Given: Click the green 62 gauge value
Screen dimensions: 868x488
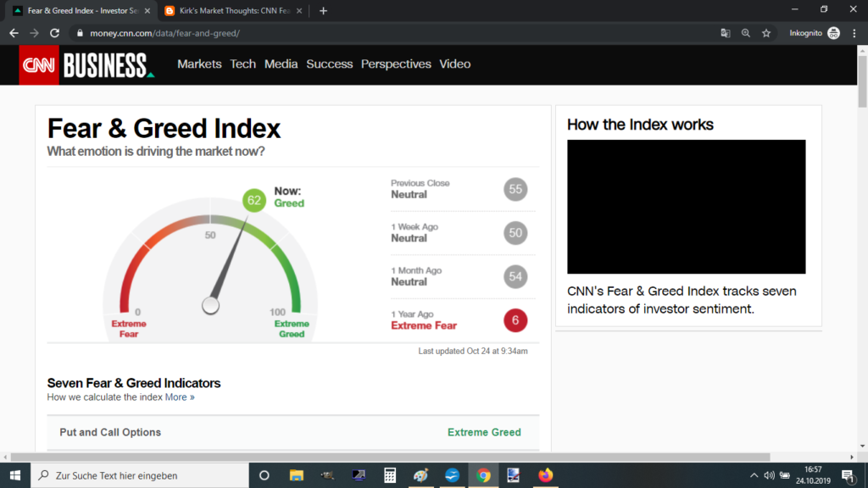Looking at the screenshot, I should pos(254,200).
